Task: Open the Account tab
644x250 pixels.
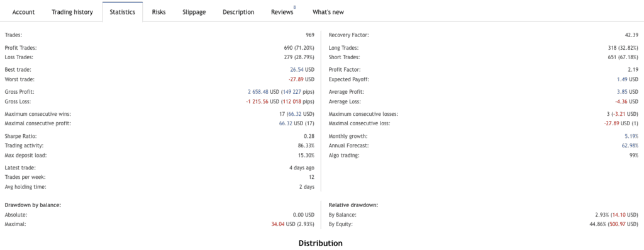Action: (23, 12)
